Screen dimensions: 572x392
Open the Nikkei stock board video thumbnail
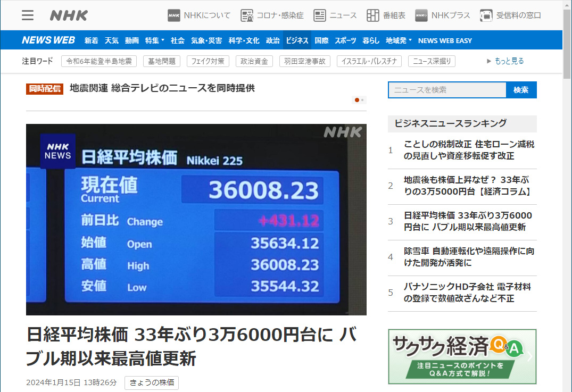196,219
